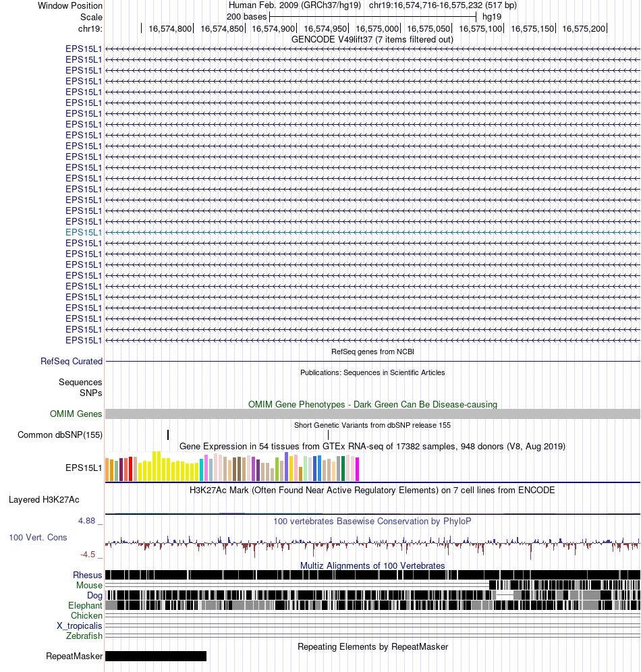This screenshot has width=641, height=672.
Task: Click the "Chicken" species label
Action: [x=86, y=615]
